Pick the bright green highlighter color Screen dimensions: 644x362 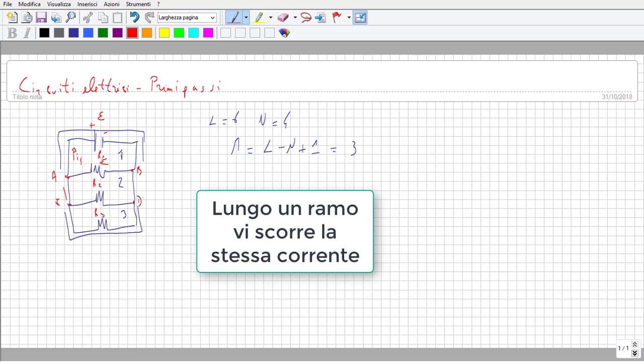click(x=179, y=33)
